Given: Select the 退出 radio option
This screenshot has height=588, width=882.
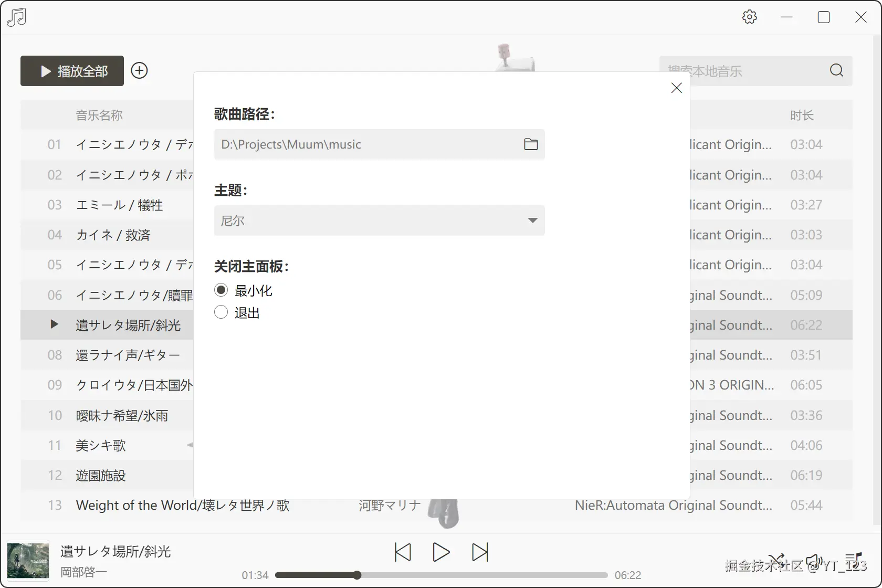Looking at the screenshot, I should click(221, 312).
